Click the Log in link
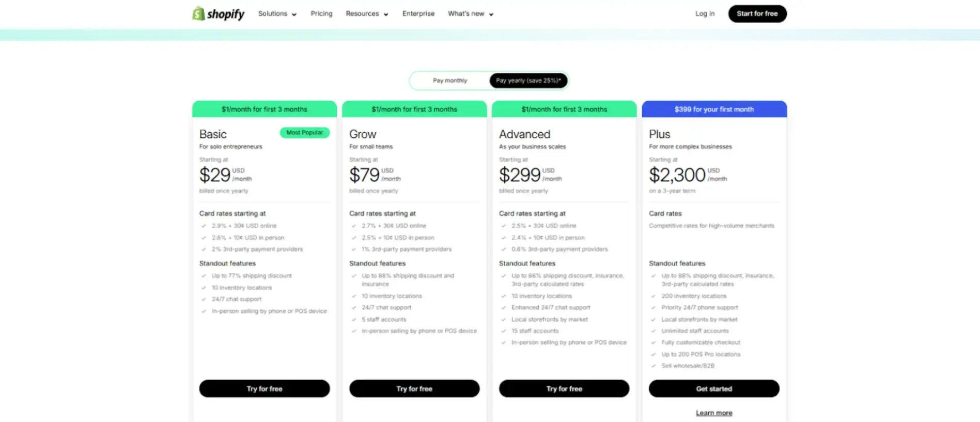The width and height of the screenshot is (980, 422). tap(705, 13)
